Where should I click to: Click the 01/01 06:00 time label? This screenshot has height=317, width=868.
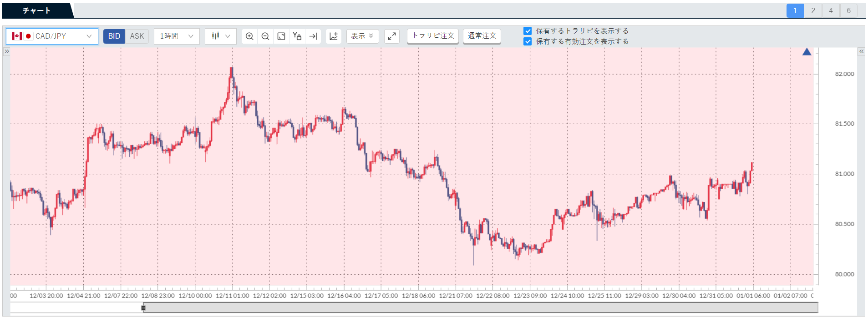tap(753, 296)
